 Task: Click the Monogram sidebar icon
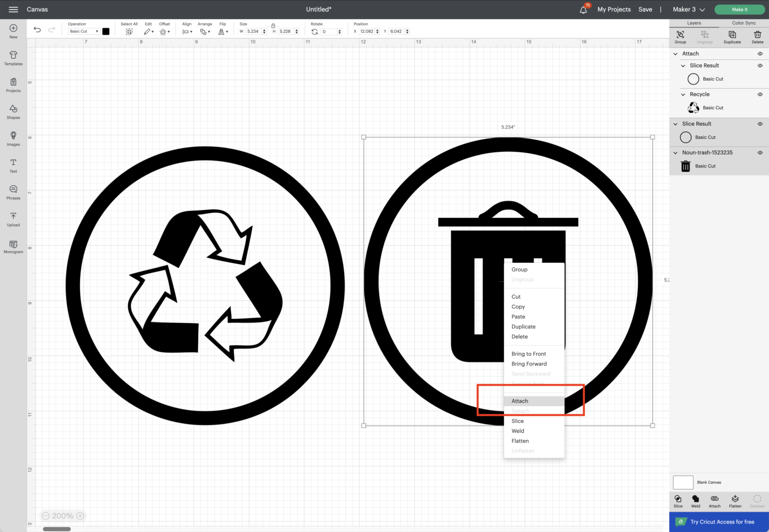(14, 246)
